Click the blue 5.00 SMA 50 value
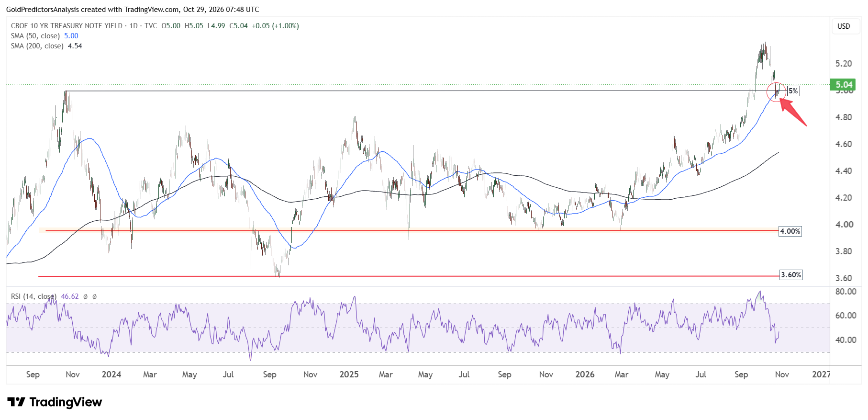 (x=71, y=36)
